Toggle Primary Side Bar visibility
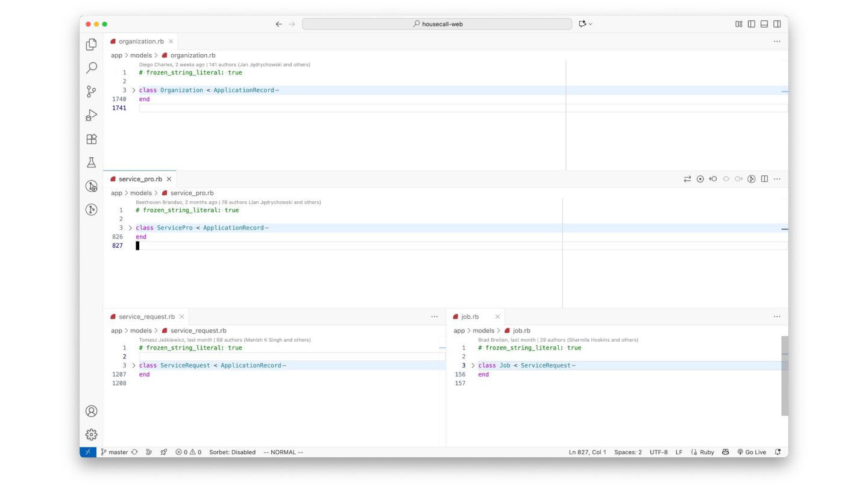This screenshot has height=488, width=868. click(752, 24)
